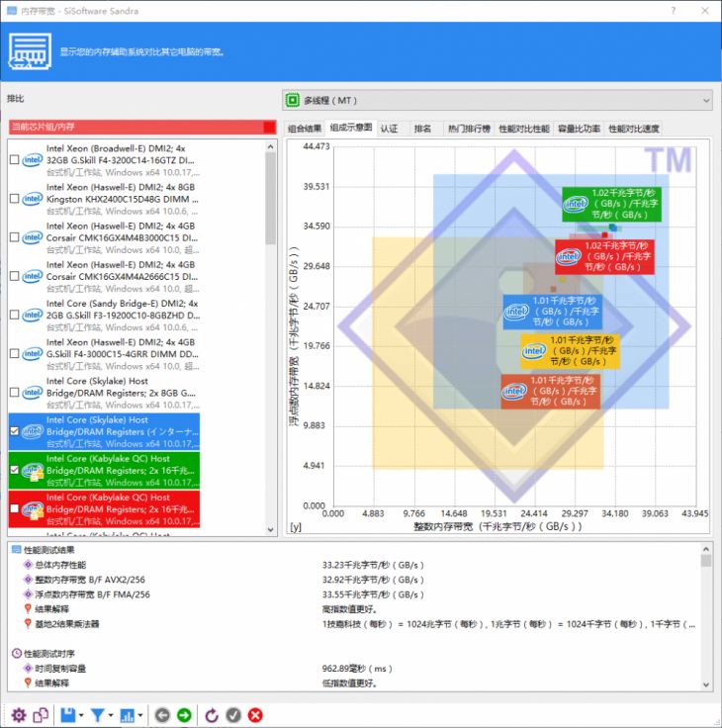The height and width of the screenshot is (728, 722).
Task: Go forward with the green right arrow
Action: coord(184,715)
